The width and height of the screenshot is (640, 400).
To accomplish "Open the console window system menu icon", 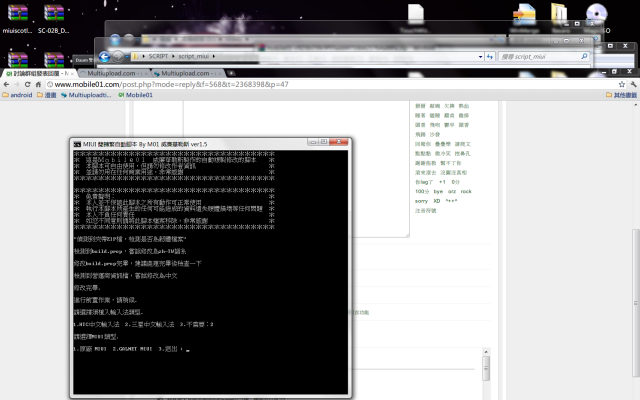I will tap(77, 144).
